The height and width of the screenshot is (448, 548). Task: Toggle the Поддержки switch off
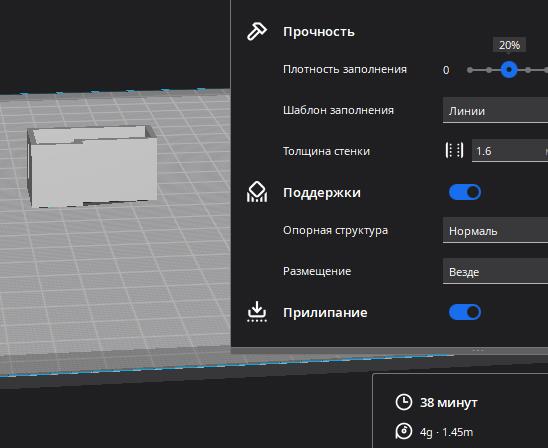465,192
